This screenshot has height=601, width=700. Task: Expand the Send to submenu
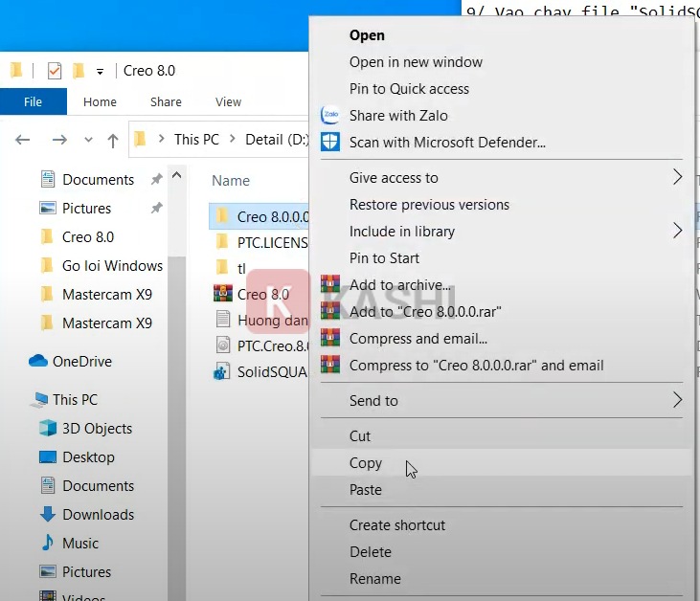tap(677, 400)
